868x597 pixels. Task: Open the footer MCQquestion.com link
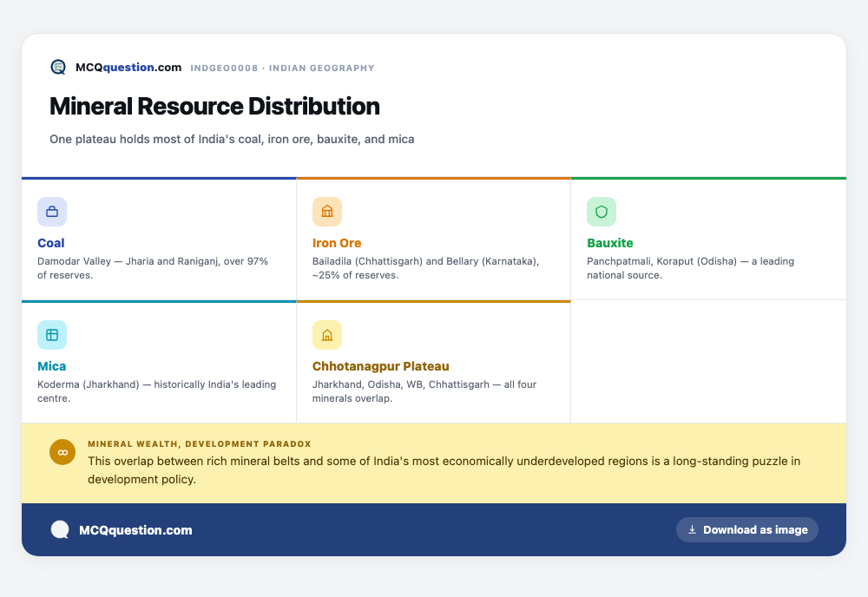click(135, 530)
